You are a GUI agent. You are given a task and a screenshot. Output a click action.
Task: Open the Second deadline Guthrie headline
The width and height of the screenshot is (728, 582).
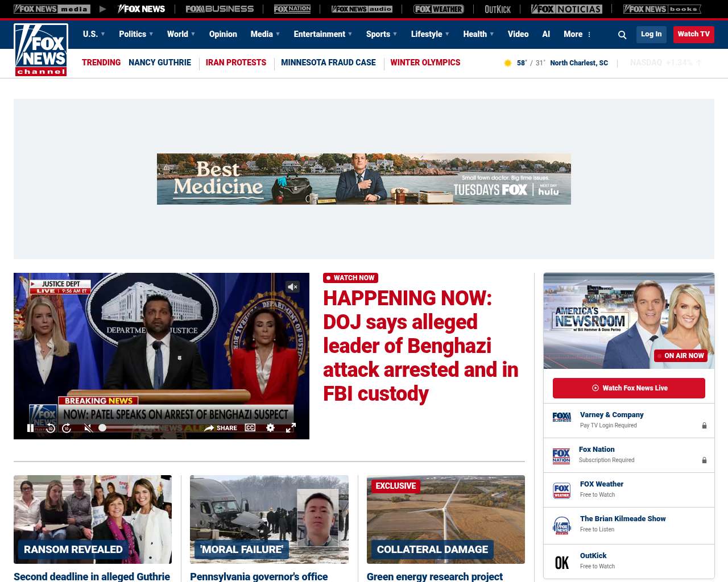tap(92, 576)
